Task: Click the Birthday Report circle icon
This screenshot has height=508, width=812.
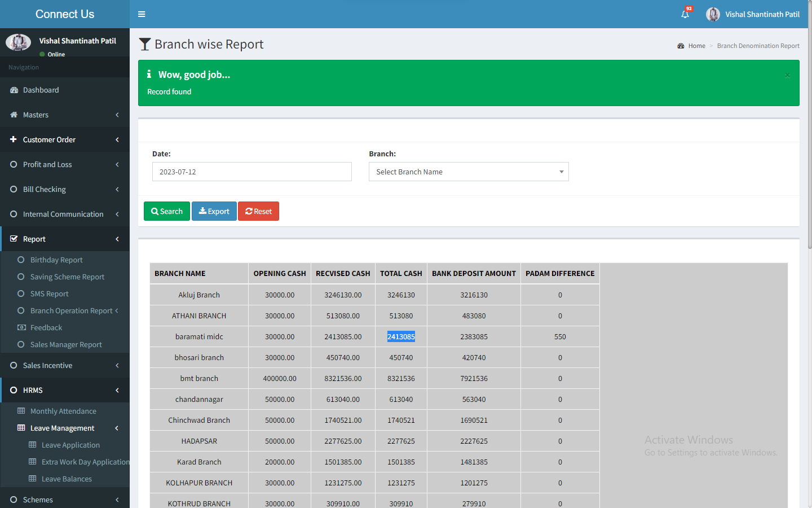Action: point(21,260)
